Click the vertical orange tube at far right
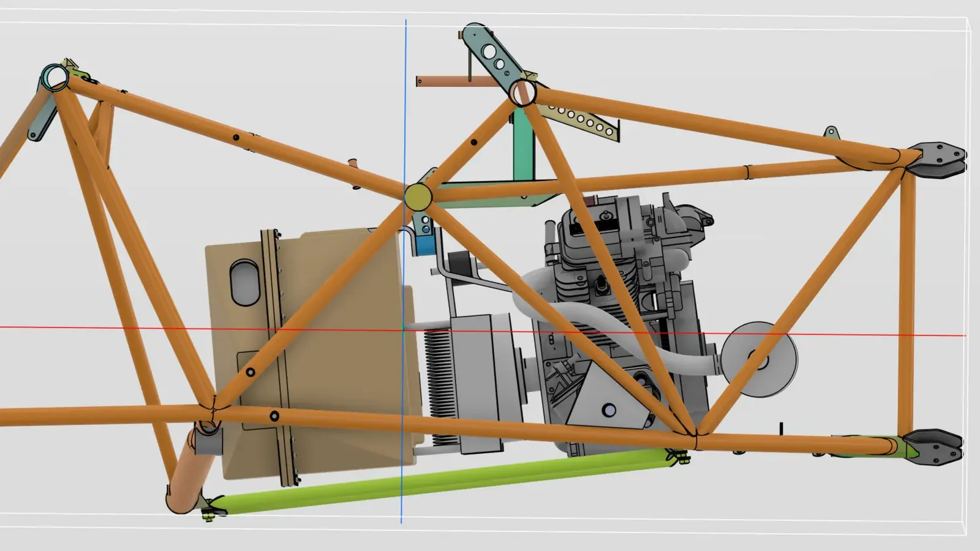 907,306
